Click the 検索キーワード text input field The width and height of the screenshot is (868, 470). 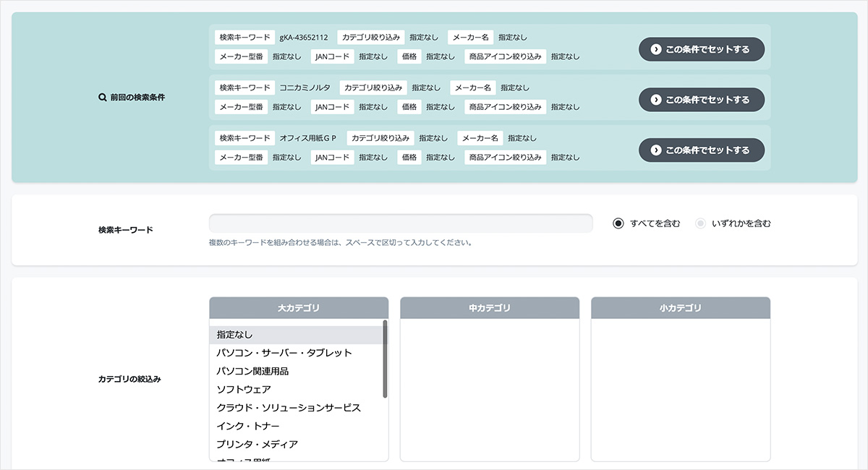(x=401, y=223)
